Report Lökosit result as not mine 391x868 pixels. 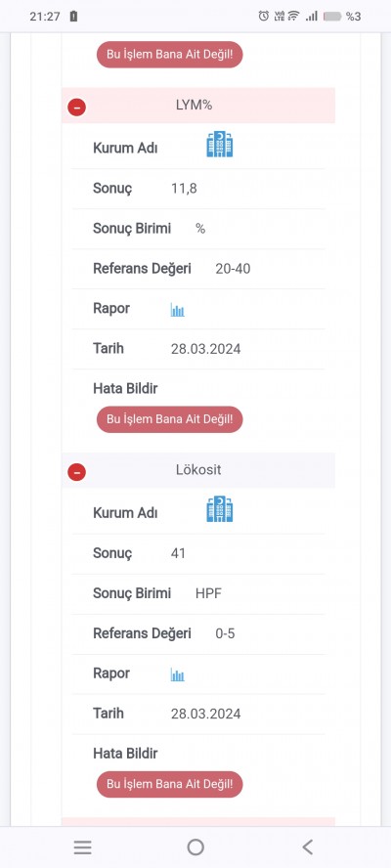tap(169, 784)
